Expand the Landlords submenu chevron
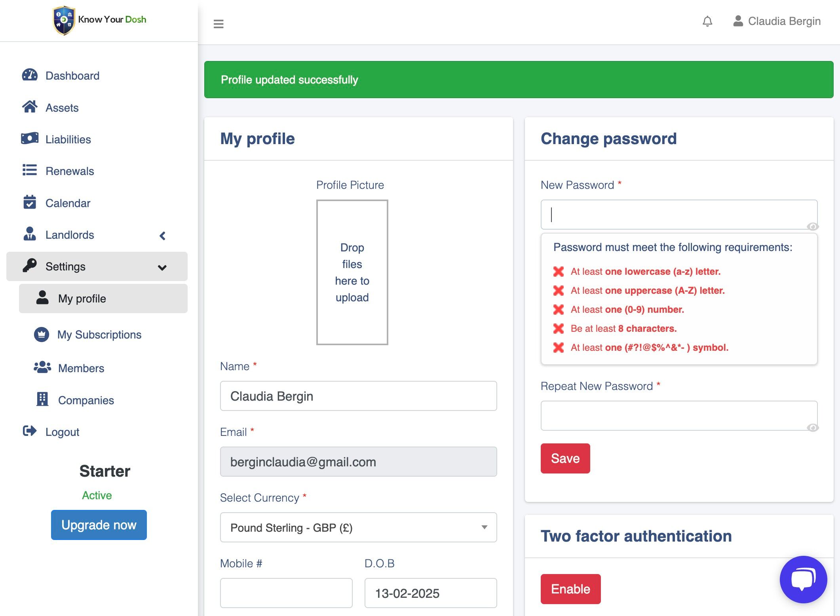The width and height of the screenshot is (840, 616). [x=162, y=236]
